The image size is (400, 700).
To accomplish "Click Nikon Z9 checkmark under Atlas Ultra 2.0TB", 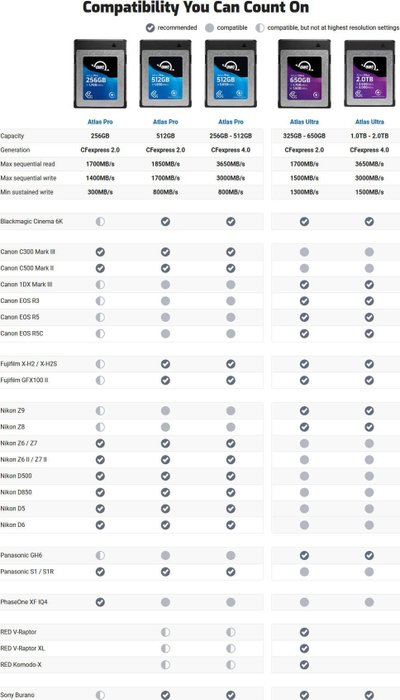I will [x=369, y=410].
